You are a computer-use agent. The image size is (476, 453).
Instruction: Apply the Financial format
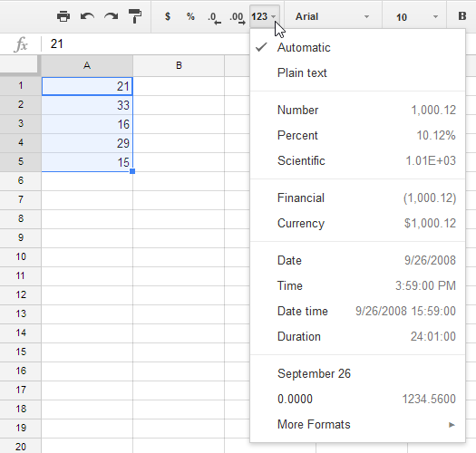point(357,198)
